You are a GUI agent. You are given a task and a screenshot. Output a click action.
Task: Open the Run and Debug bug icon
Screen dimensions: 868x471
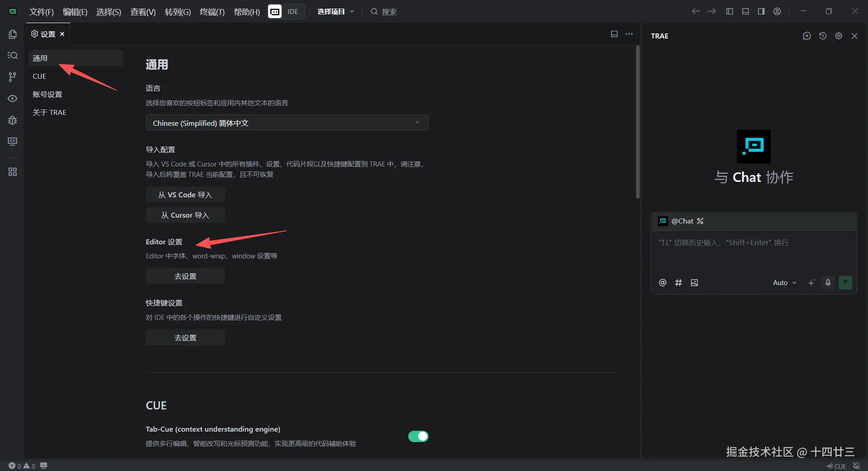13,120
